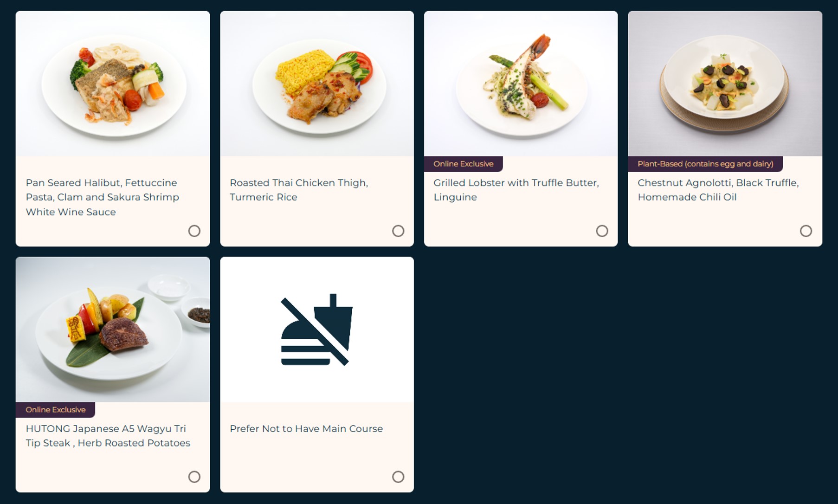The width and height of the screenshot is (838, 504).
Task: View the grilled lobster linguine photo
Action: click(x=521, y=84)
